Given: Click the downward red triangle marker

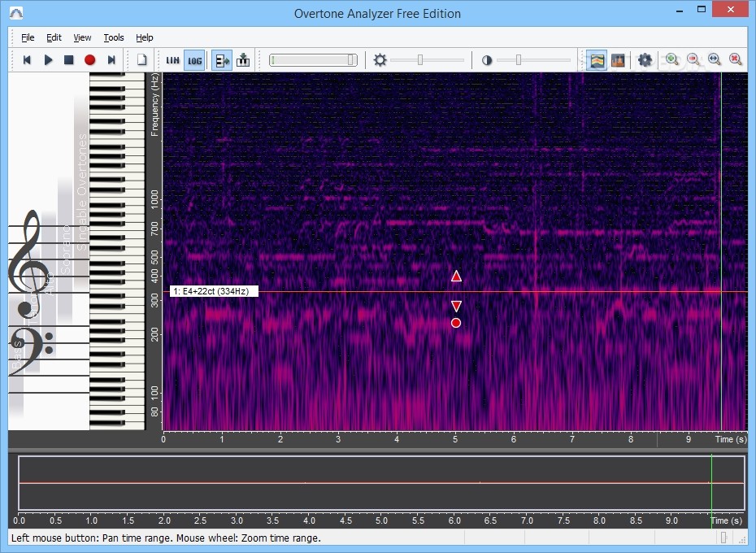Looking at the screenshot, I should [456, 306].
